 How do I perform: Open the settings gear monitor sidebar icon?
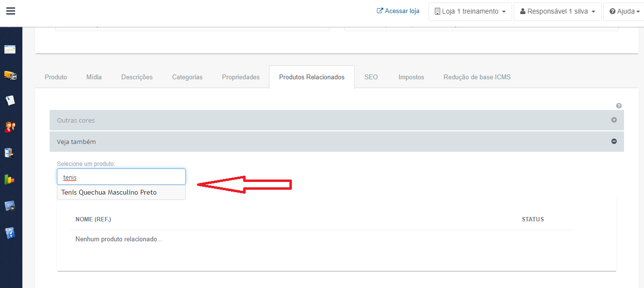coord(10,206)
